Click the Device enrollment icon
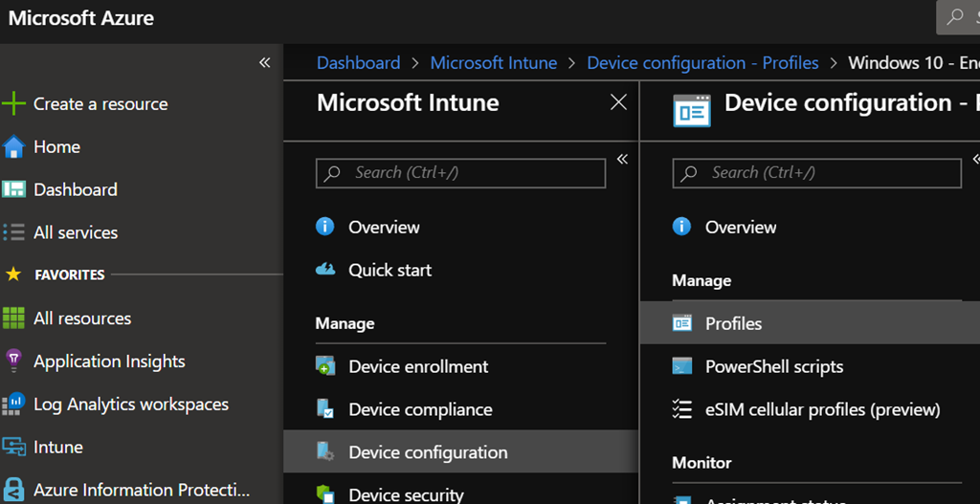This screenshot has width=980, height=504. [x=325, y=367]
